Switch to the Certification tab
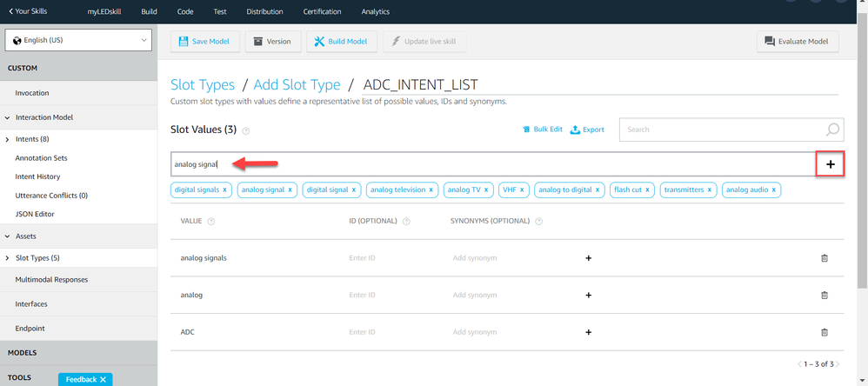This screenshot has width=868, height=386. point(322,12)
